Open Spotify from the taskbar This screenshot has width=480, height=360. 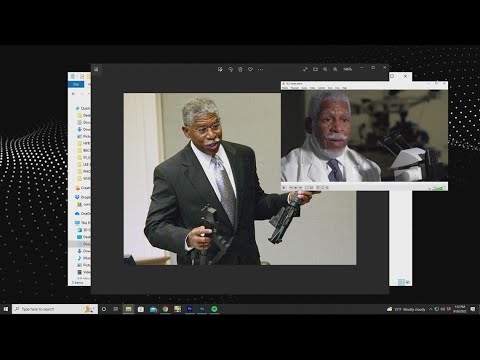[214, 309]
